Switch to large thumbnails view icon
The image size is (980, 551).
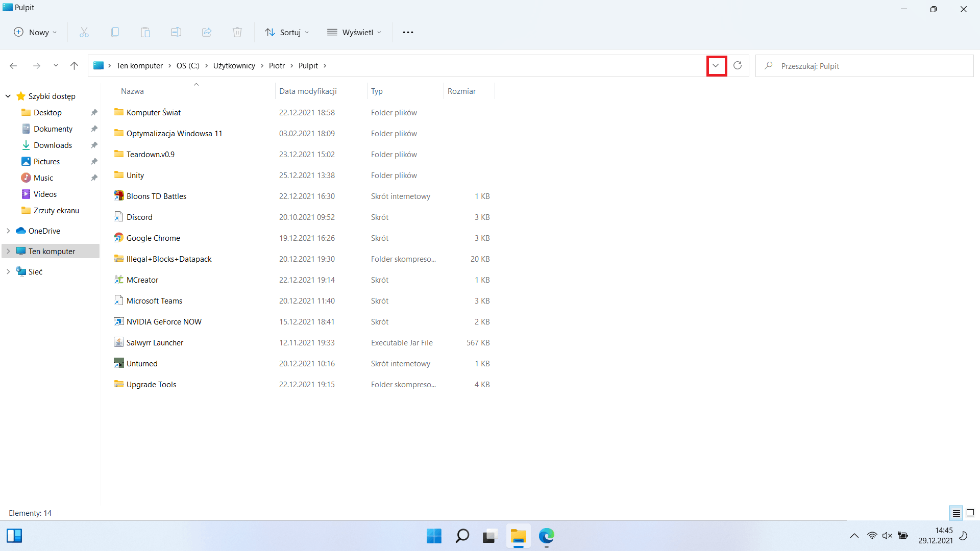pos(970,513)
